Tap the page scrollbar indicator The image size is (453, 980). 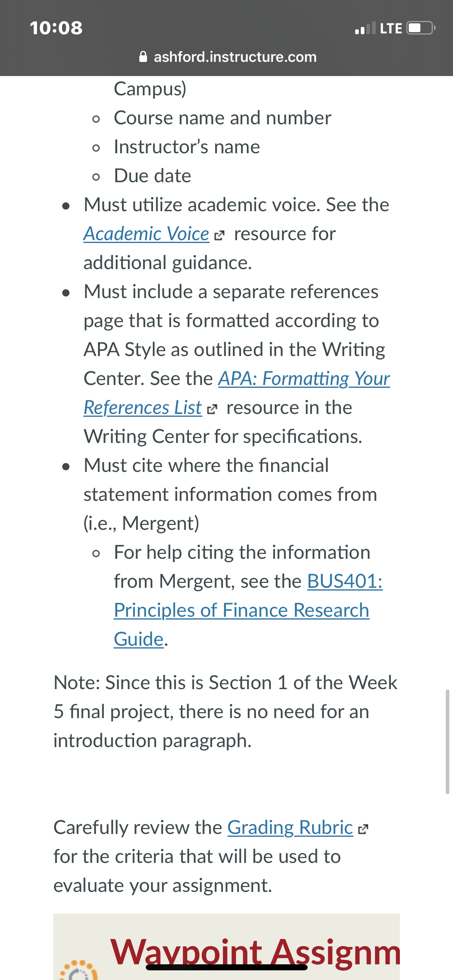click(447, 741)
